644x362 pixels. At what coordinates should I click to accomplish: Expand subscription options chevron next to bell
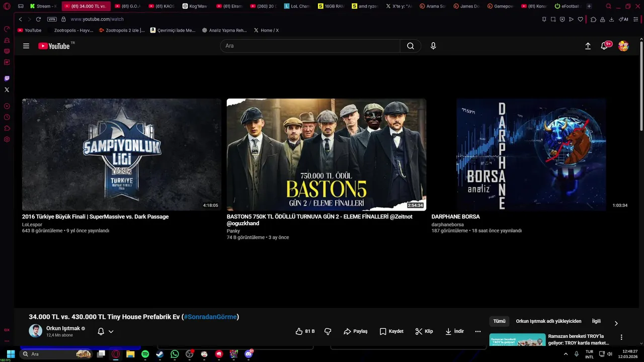[111, 331]
